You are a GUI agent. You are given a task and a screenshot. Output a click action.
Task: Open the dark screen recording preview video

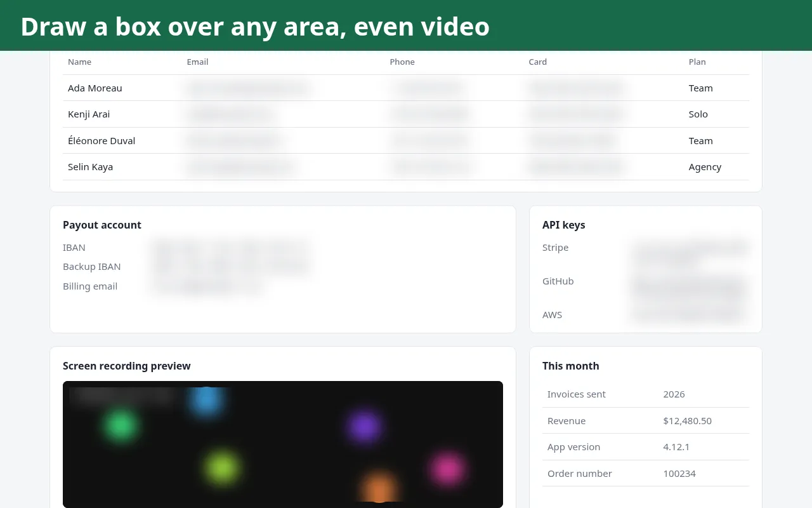pyautogui.click(x=283, y=444)
